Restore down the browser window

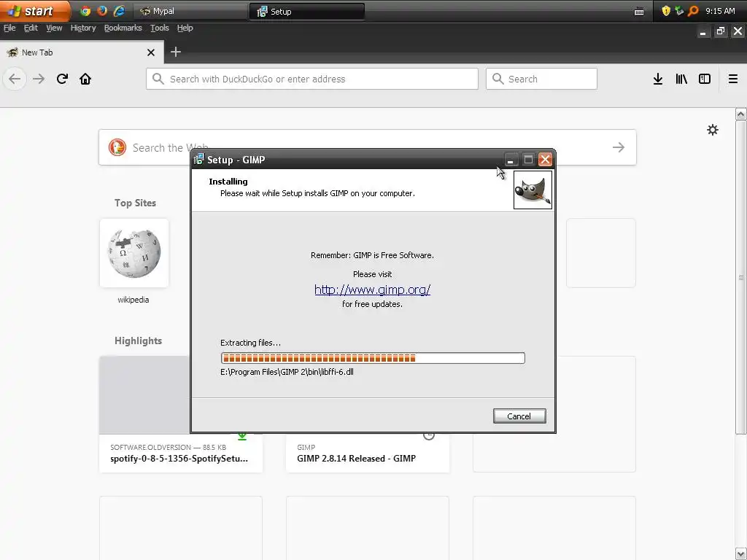pos(720,31)
